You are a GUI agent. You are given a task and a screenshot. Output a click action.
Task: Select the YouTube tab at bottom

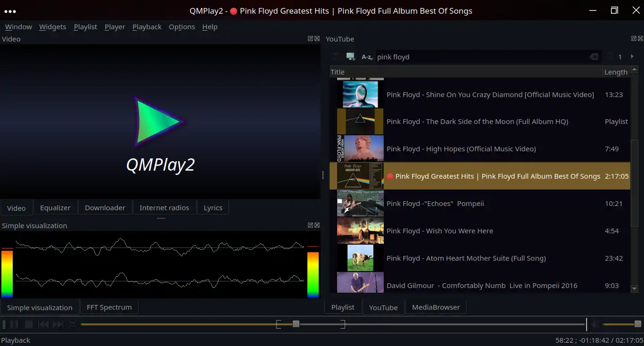(x=383, y=307)
